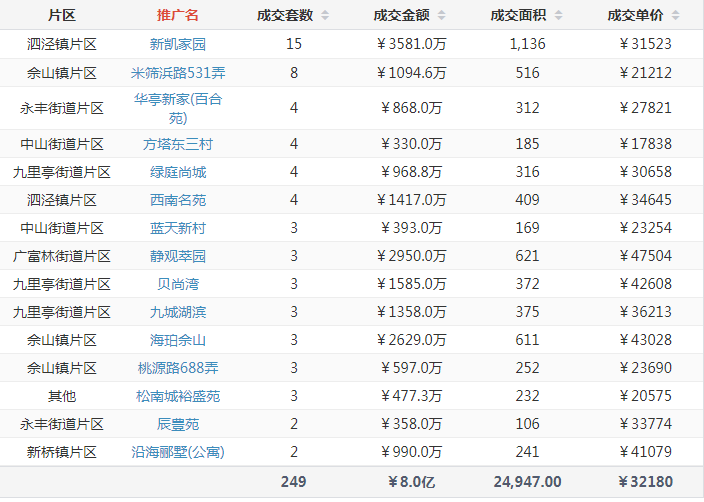Click the average price ￥32180

pyautogui.click(x=645, y=482)
